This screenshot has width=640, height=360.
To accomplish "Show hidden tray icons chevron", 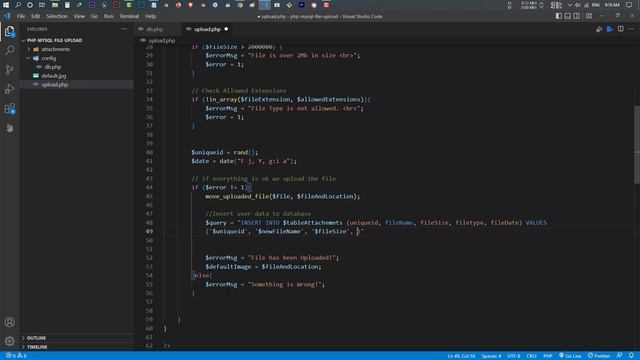I will tap(570, 5).
